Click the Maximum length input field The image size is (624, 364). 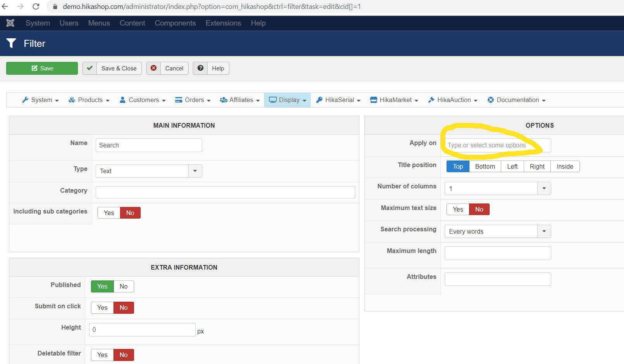(498, 253)
